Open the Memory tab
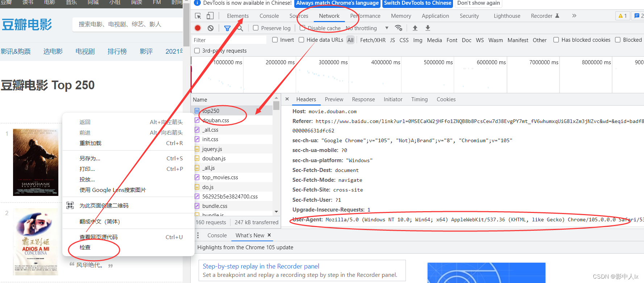This screenshot has height=283, width=644. pyautogui.click(x=401, y=16)
